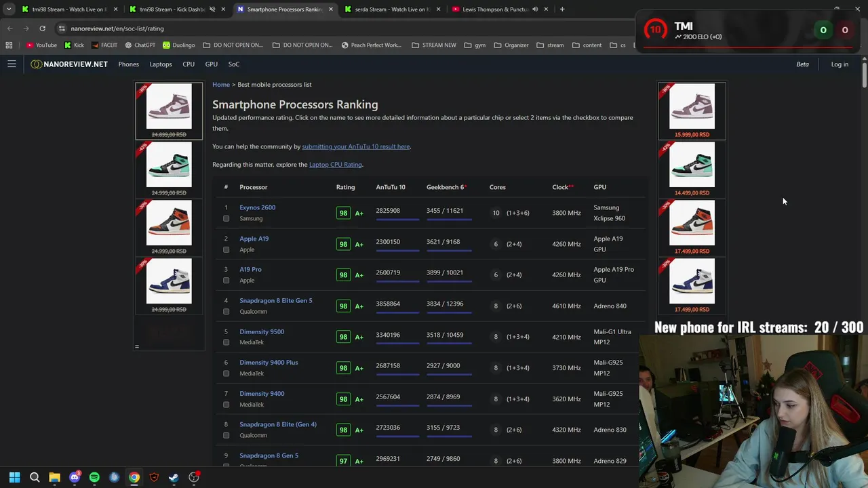Go back using the browser back arrow
This screenshot has height=488, width=868.
tap(9, 28)
